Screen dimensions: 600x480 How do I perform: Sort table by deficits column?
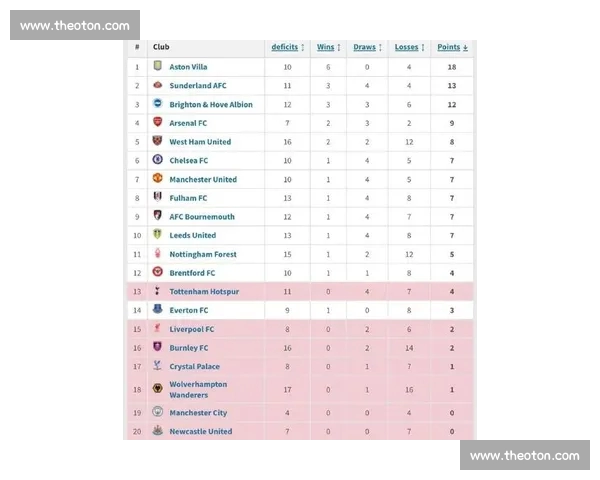(x=287, y=47)
